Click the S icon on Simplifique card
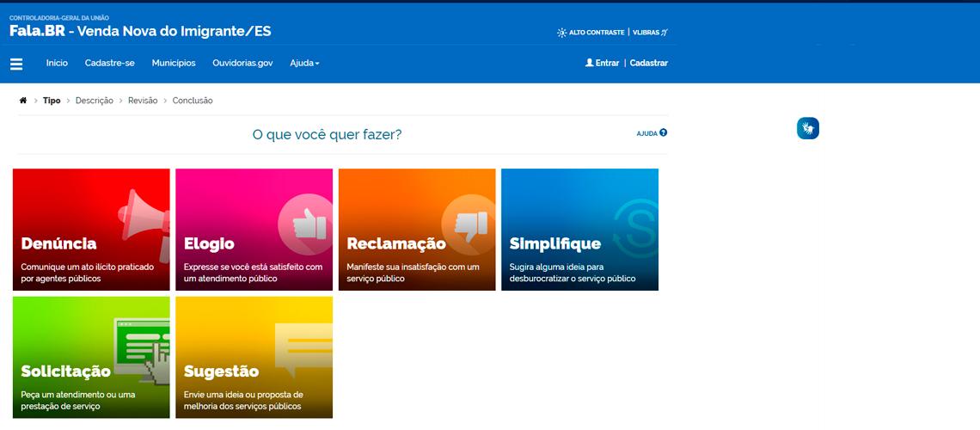This screenshot has height=430, width=980. pos(635,229)
